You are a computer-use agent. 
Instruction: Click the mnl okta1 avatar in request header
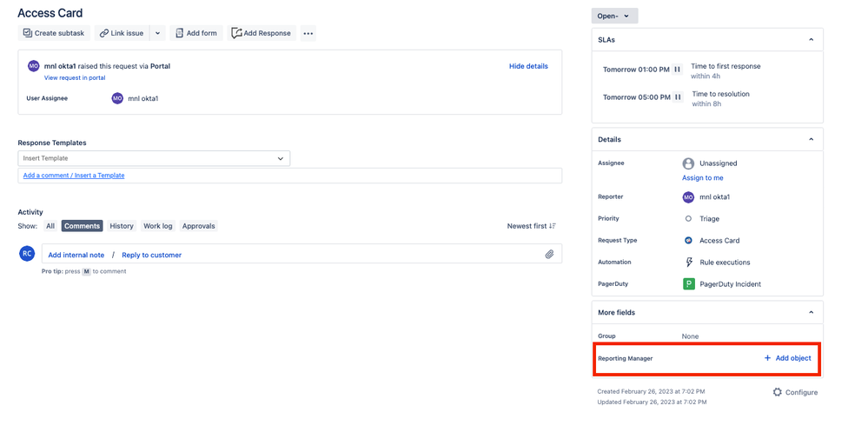click(x=34, y=66)
